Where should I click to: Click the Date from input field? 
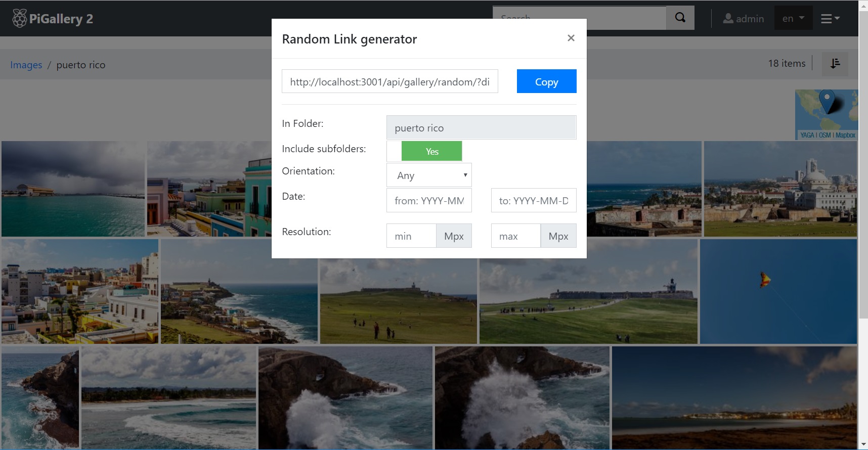tap(429, 201)
